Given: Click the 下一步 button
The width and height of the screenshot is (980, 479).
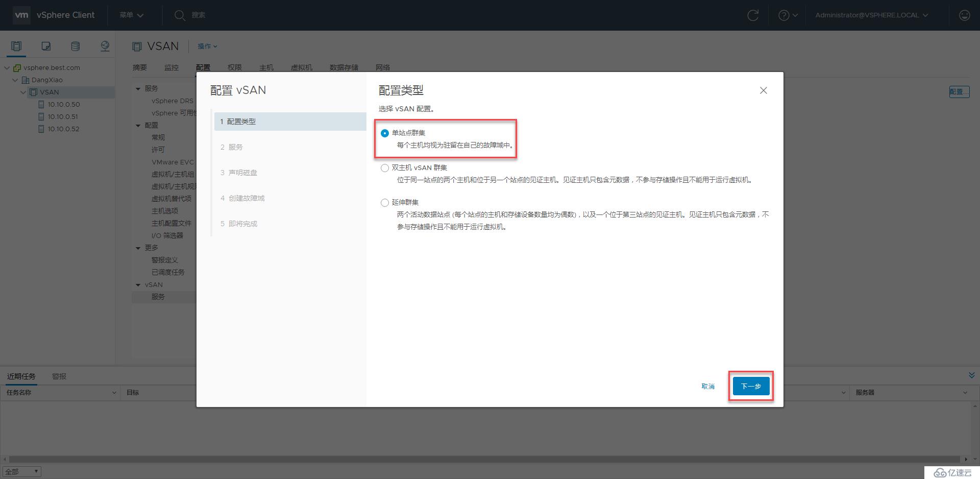Looking at the screenshot, I should tap(751, 386).
